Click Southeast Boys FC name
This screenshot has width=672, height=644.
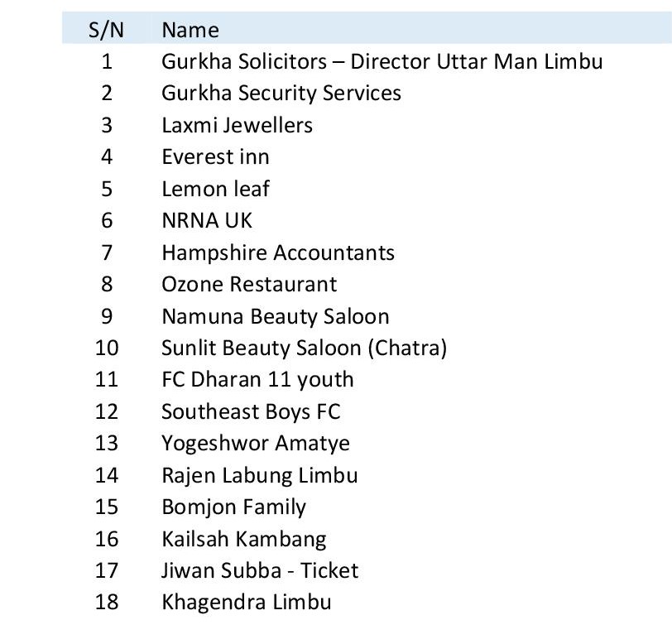tap(251, 411)
